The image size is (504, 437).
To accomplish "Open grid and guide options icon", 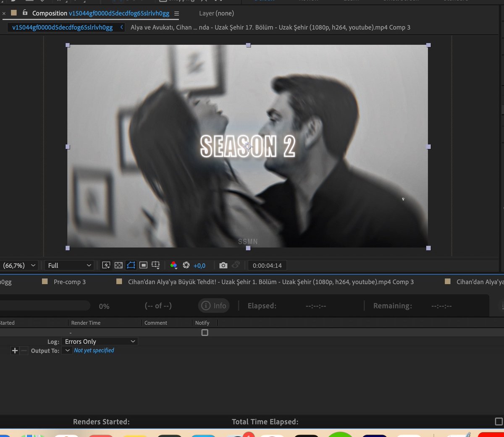I will (156, 265).
